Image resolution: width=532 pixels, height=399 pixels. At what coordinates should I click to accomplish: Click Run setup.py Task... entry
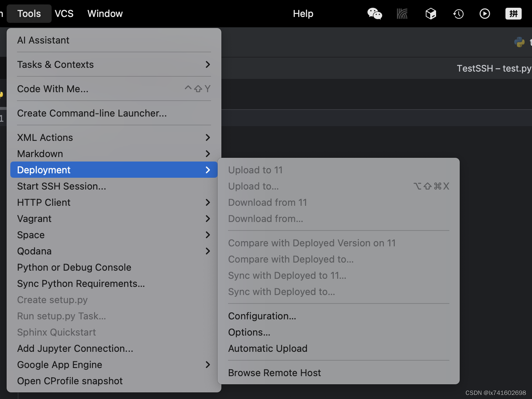coord(114,316)
